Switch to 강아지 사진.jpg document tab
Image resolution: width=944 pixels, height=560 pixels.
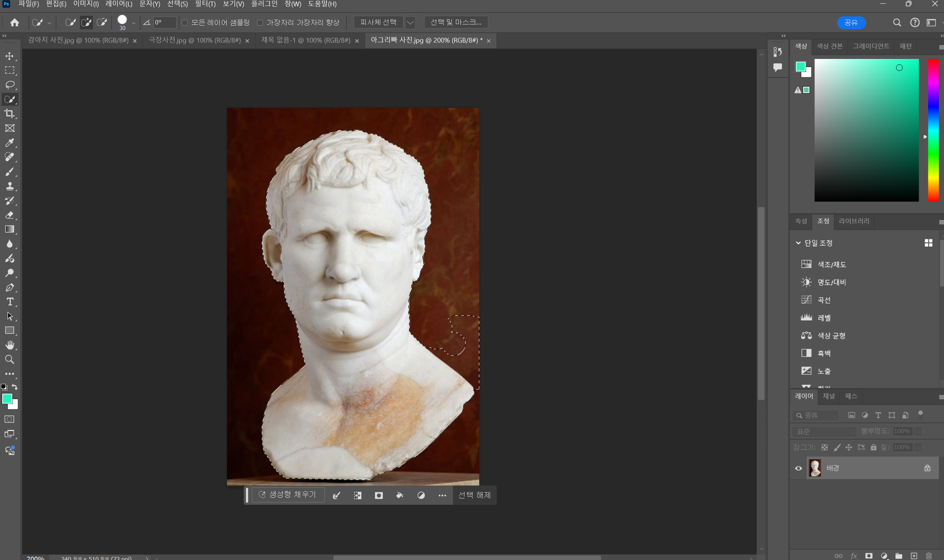click(x=78, y=40)
